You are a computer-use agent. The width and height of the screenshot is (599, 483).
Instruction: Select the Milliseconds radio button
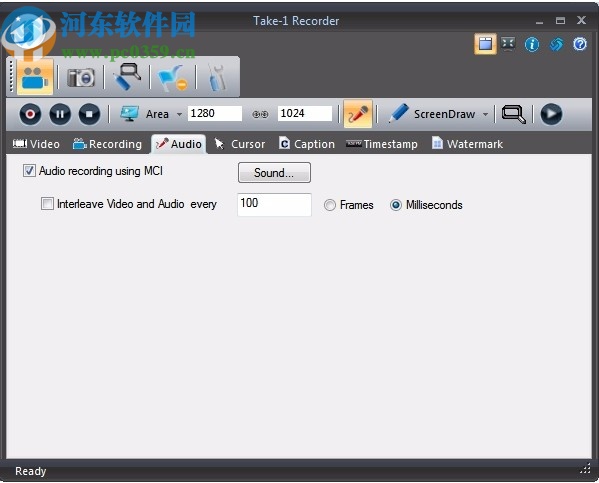click(396, 205)
